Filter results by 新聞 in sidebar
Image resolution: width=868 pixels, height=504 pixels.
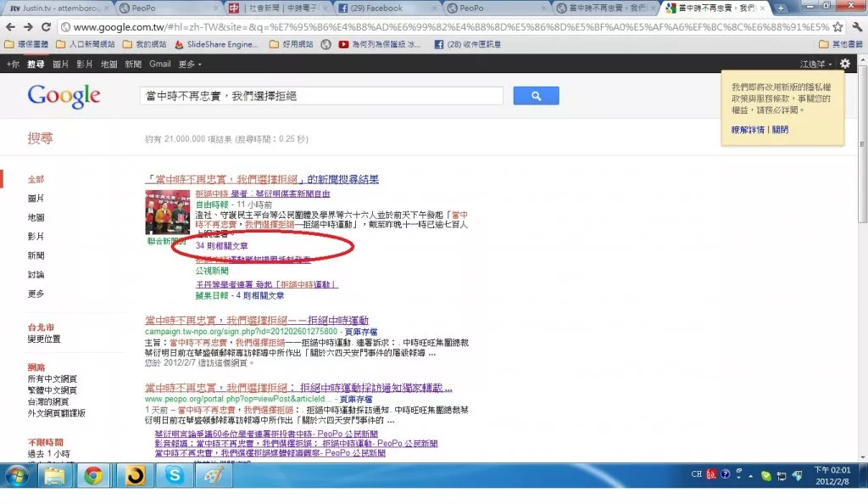coord(36,255)
